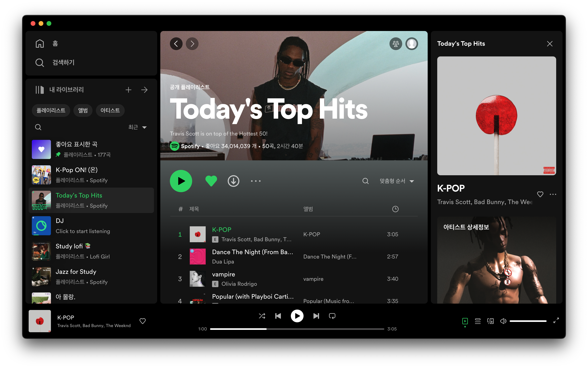Mute the volume speaker icon
The image size is (588, 368).
tap(503, 321)
